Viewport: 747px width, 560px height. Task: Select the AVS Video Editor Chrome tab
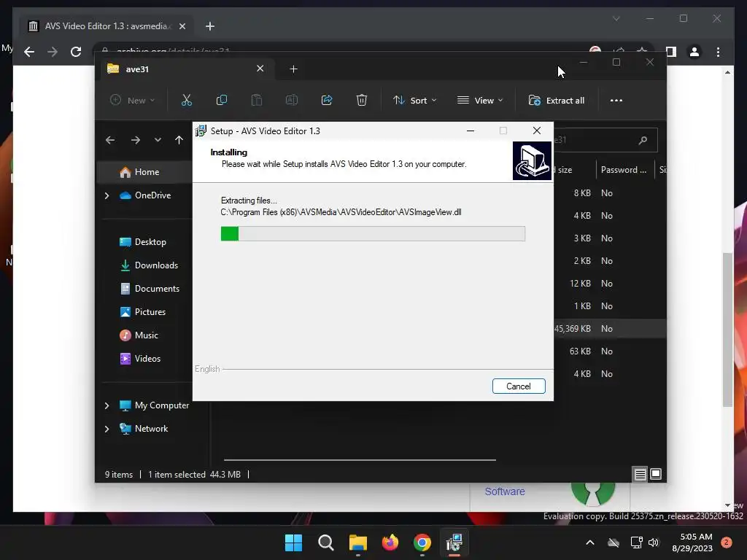click(107, 26)
